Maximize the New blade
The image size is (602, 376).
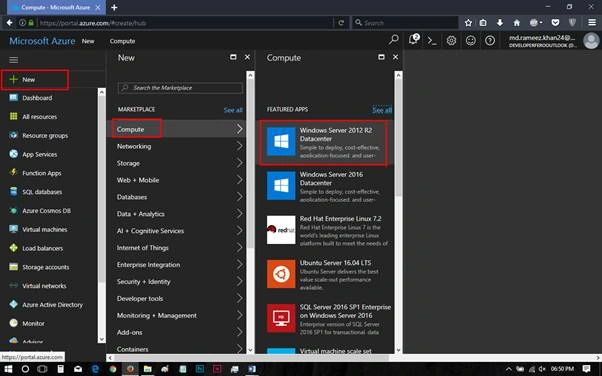coord(233,57)
